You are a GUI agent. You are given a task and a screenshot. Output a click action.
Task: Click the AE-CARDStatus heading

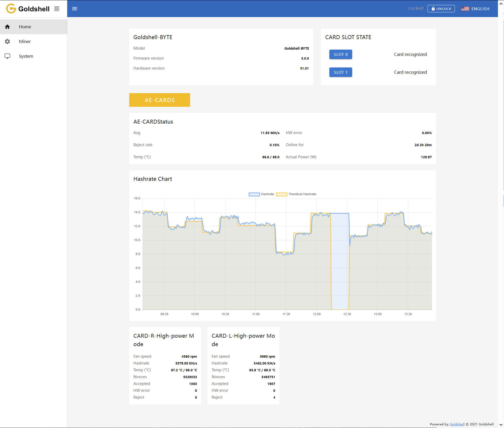pyautogui.click(x=153, y=122)
